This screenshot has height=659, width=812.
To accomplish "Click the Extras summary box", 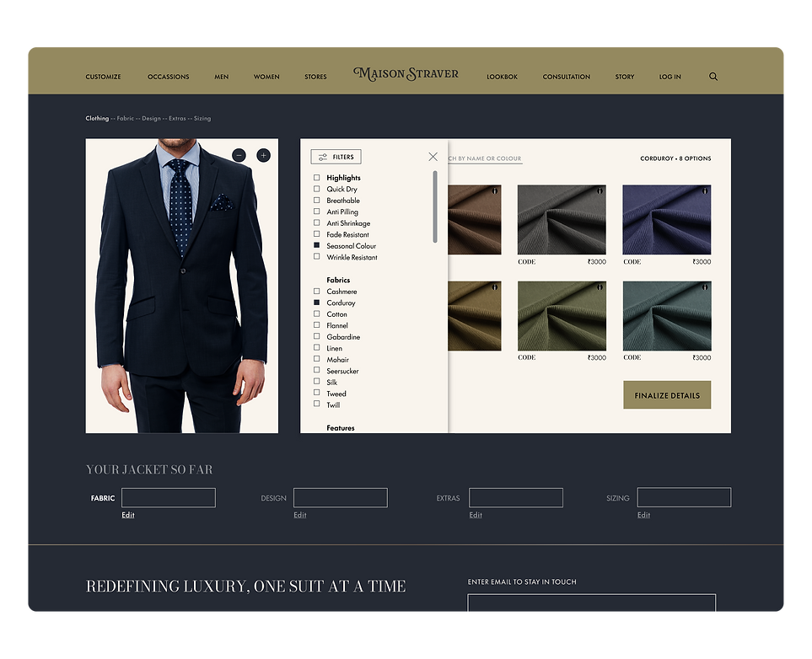I will point(516,497).
